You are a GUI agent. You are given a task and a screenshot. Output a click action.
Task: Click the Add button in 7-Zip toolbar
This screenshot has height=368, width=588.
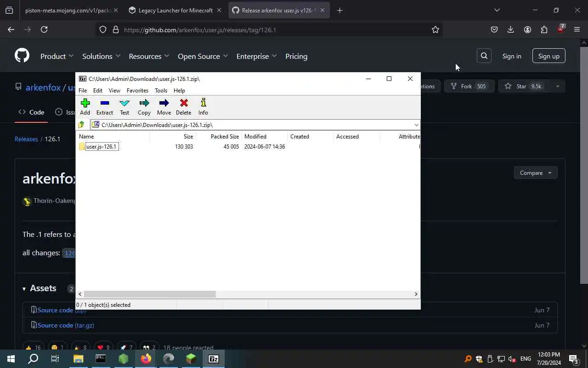click(x=85, y=107)
